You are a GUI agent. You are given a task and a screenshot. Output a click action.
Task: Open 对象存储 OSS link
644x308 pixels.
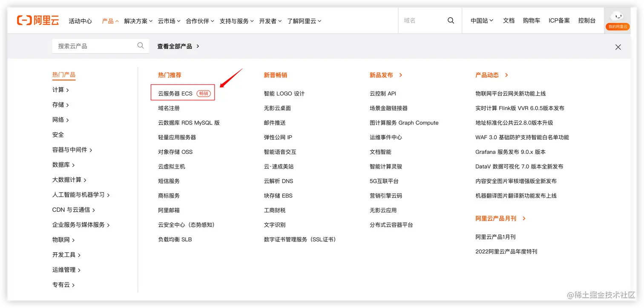(x=175, y=152)
